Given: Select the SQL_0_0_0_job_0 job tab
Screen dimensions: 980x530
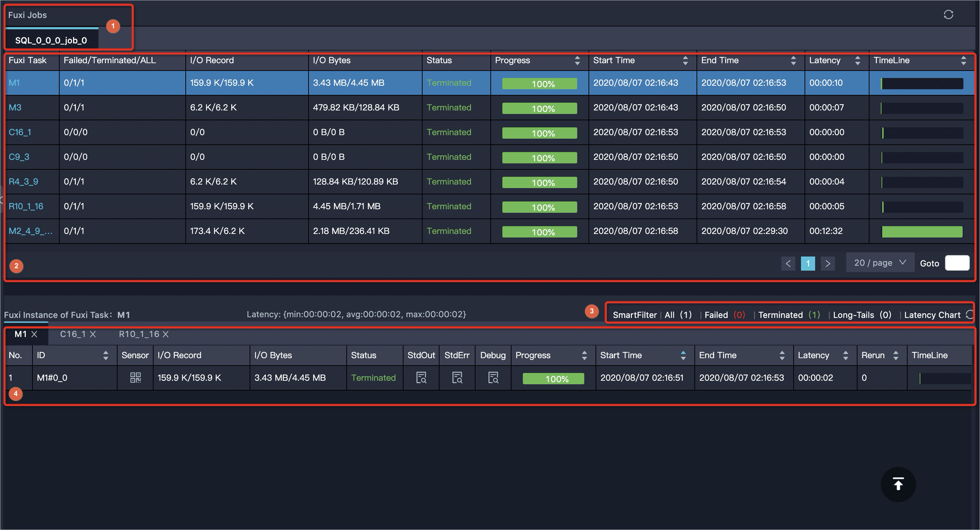Looking at the screenshot, I should [51, 40].
